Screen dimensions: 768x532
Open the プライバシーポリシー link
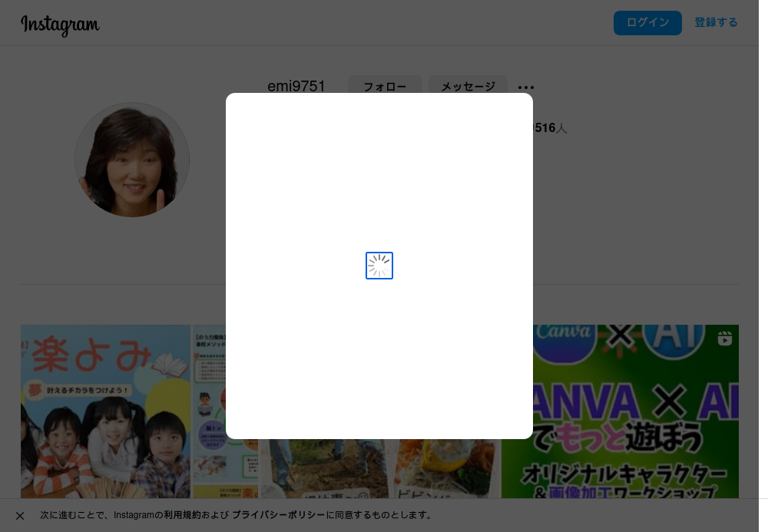tap(278, 515)
